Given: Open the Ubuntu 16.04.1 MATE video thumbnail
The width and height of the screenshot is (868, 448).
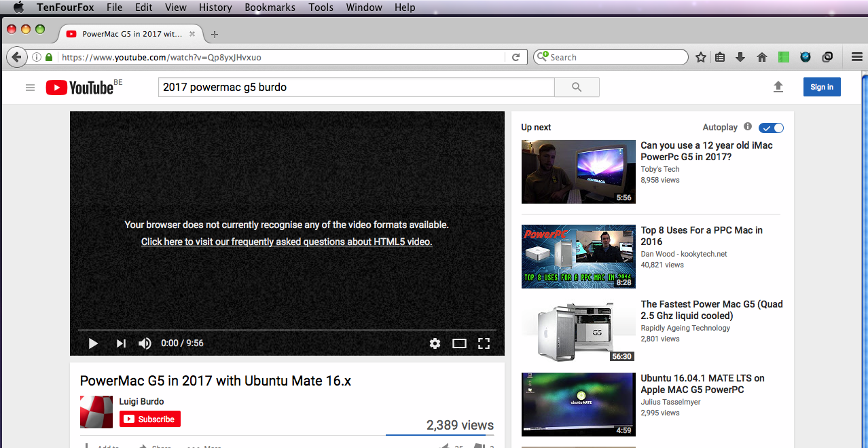Looking at the screenshot, I should click(578, 405).
